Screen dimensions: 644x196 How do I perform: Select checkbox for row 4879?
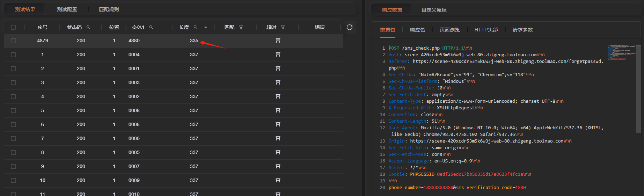[13, 41]
